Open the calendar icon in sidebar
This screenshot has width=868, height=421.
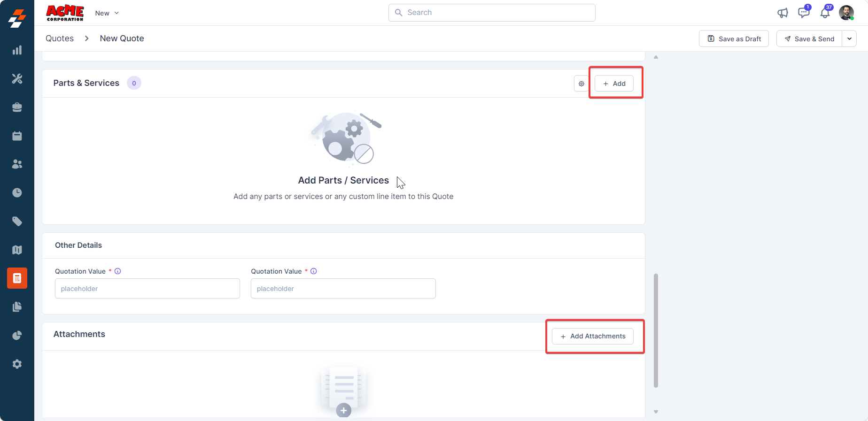coord(17,136)
